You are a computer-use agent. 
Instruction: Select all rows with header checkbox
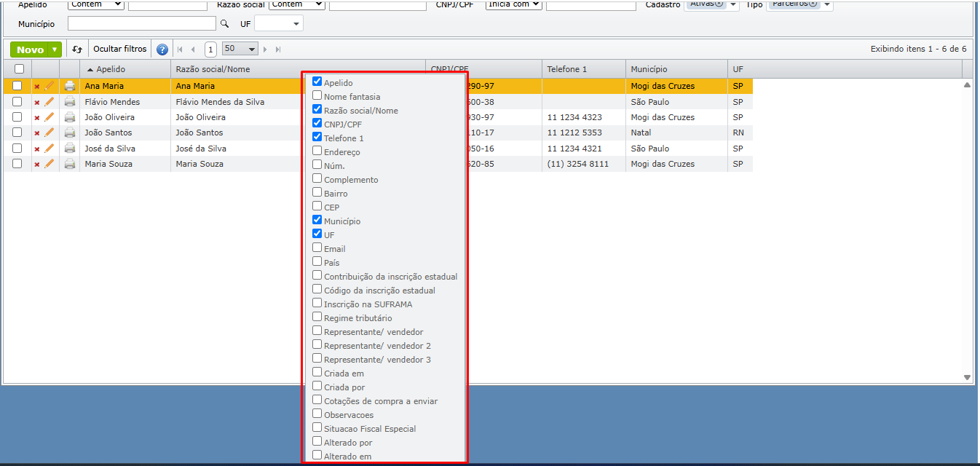click(19, 69)
